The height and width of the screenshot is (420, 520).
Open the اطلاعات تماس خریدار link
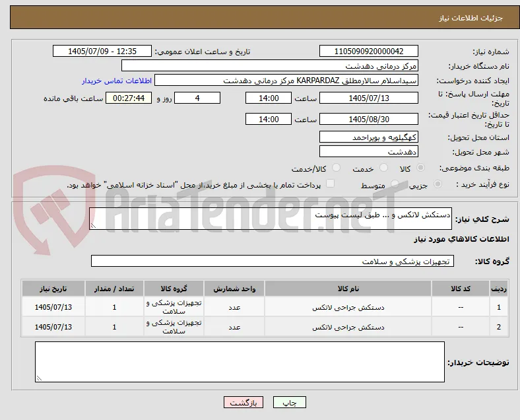click(x=117, y=81)
